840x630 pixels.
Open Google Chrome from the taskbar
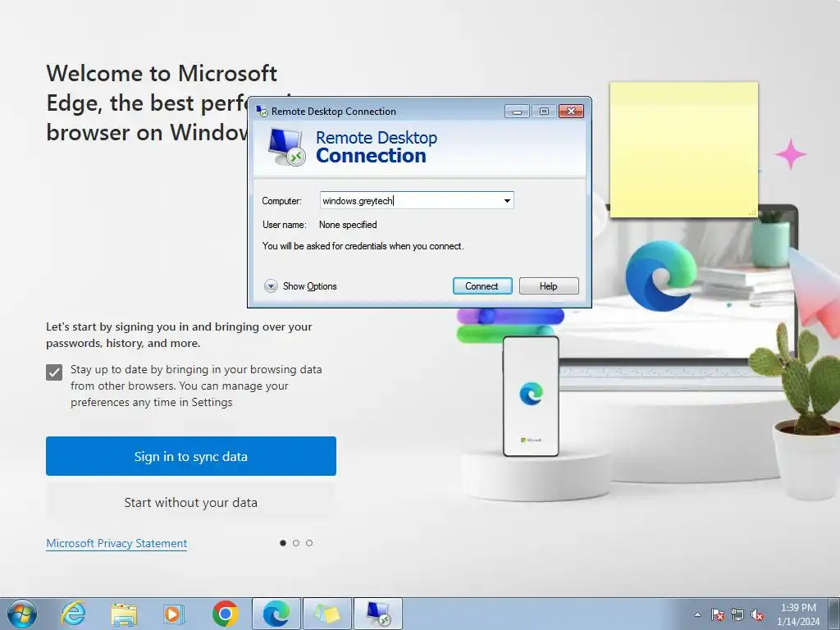(225, 614)
